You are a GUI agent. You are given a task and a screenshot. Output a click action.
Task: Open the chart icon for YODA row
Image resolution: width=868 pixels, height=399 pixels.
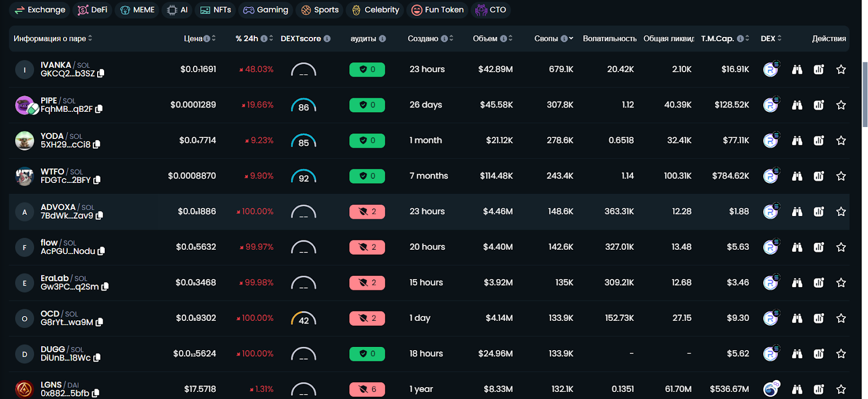(x=819, y=141)
